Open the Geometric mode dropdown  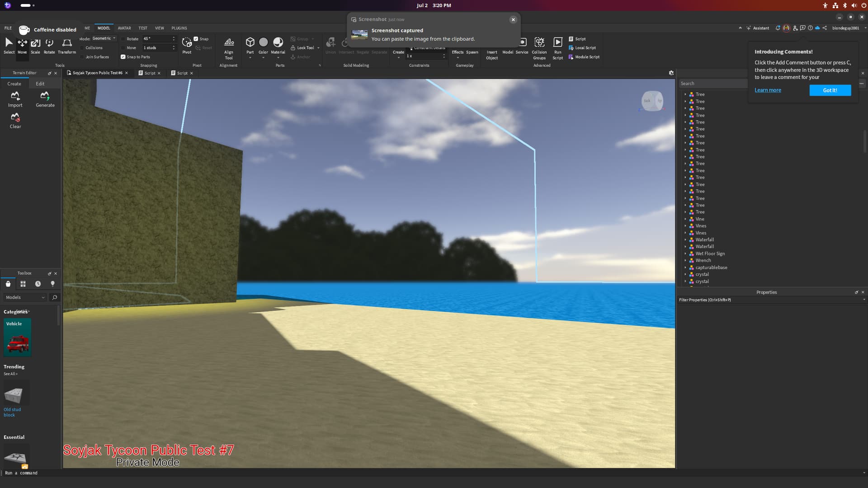tap(104, 38)
